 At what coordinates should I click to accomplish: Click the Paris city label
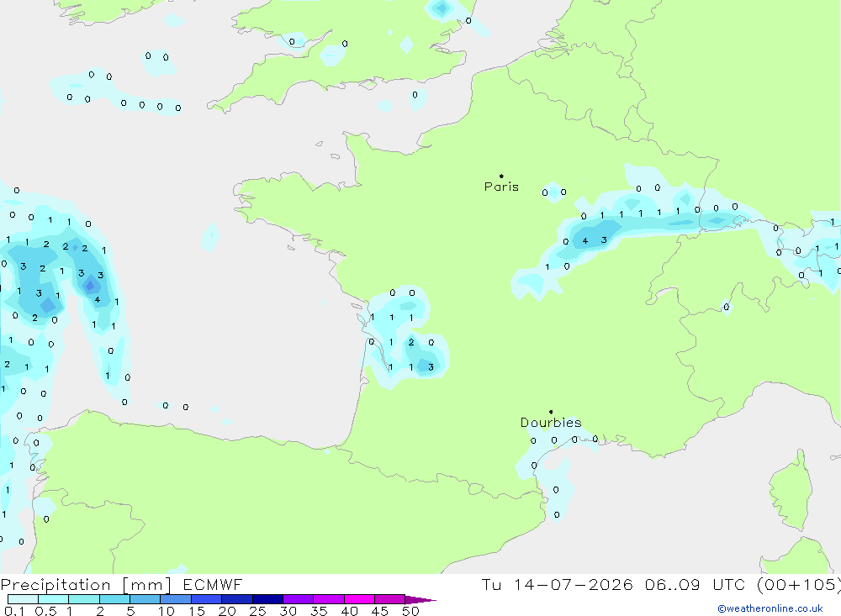click(501, 187)
